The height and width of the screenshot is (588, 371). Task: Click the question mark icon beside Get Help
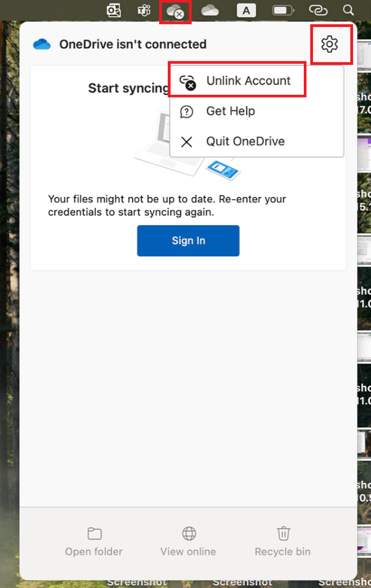coord(186,111)
